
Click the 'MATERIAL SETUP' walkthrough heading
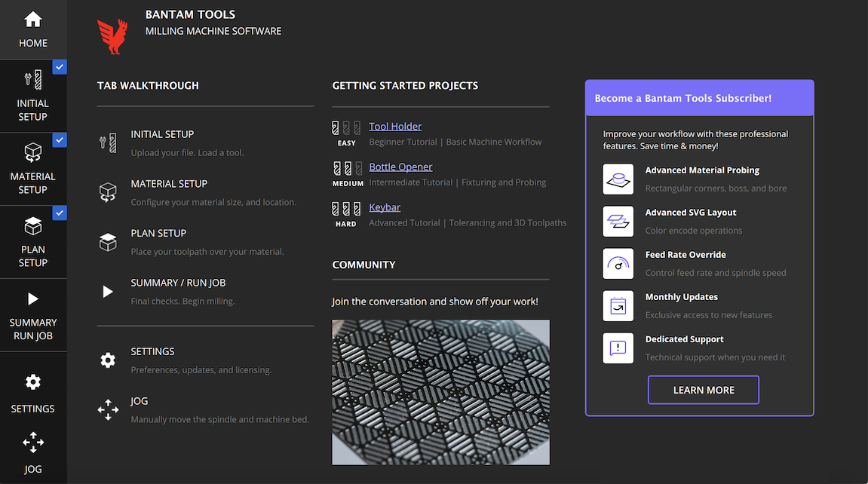point(170,184)
